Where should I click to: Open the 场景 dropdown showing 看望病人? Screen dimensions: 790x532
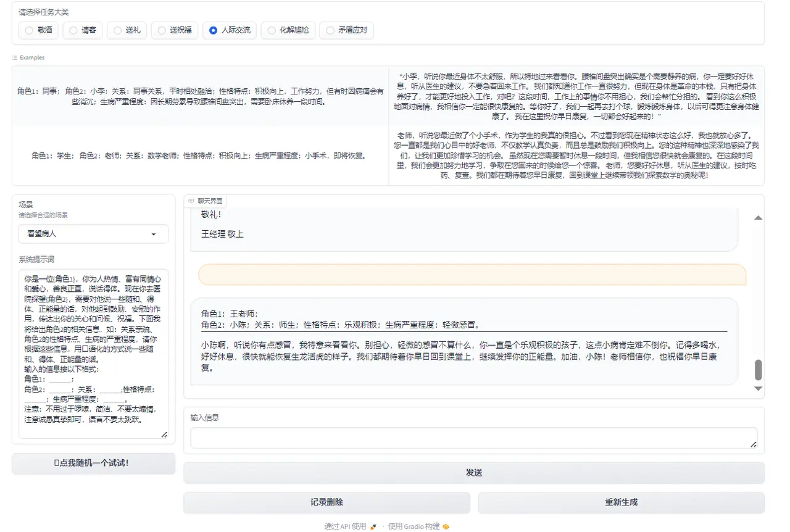[x=93, y=235]
